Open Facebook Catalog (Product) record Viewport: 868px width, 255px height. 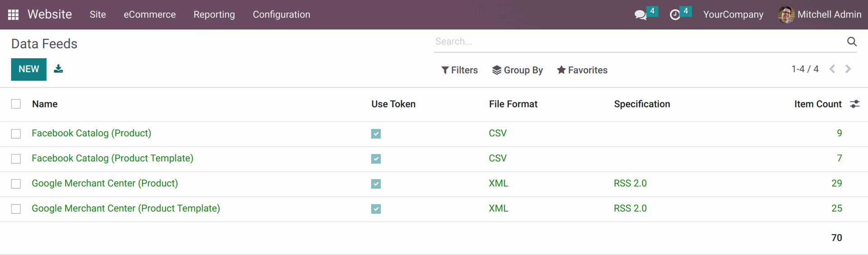[x=91, y=133]
